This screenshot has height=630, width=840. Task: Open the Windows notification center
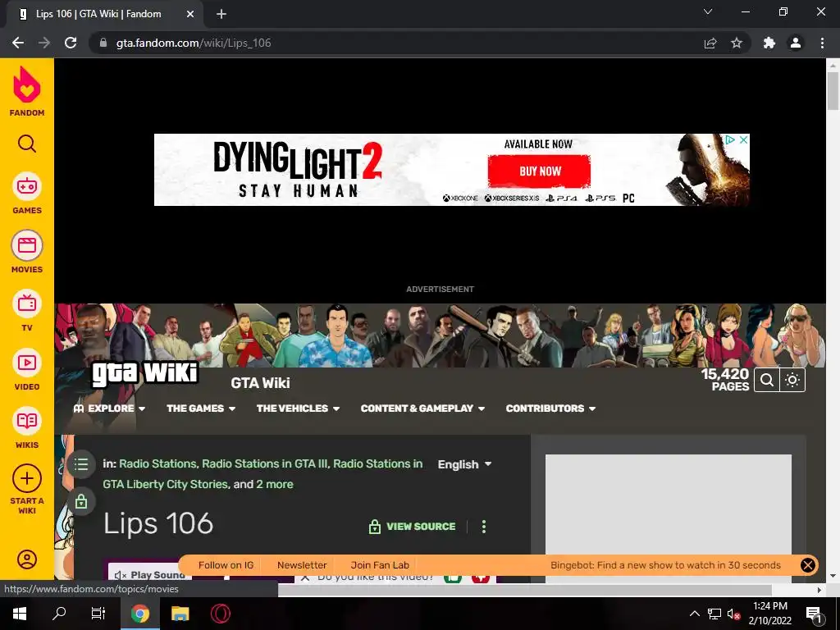coord(813,614)
